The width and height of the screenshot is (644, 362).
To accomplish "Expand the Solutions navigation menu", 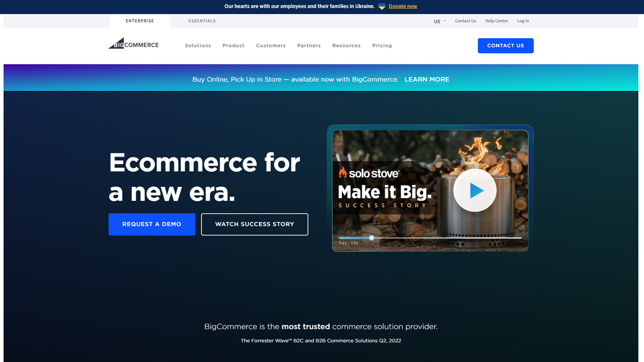I will pyautogui.click(x=198, y=46).
